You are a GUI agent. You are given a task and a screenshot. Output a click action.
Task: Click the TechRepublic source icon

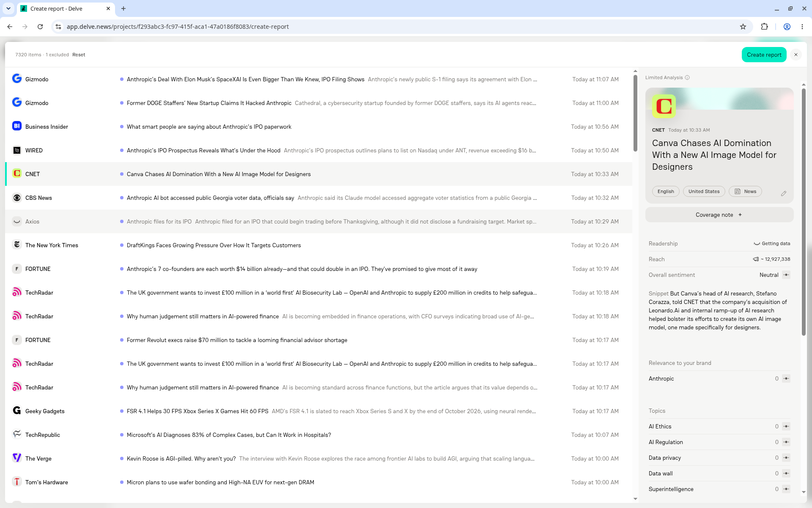click(x=17, y=434)
